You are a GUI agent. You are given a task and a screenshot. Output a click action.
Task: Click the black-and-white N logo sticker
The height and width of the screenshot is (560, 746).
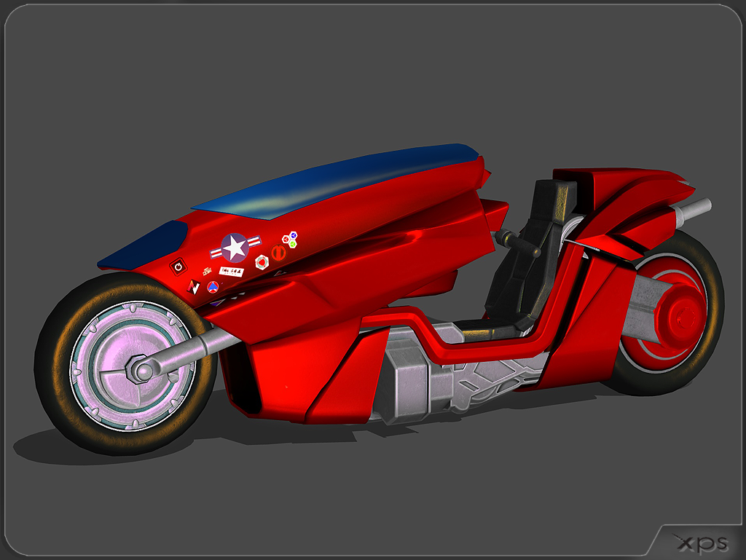click(x=195, y=288)
